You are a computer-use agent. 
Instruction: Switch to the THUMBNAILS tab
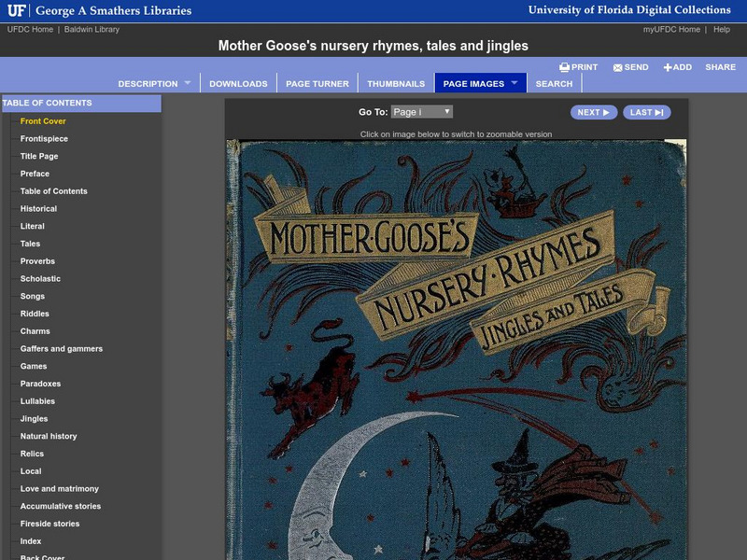[396, 83]
